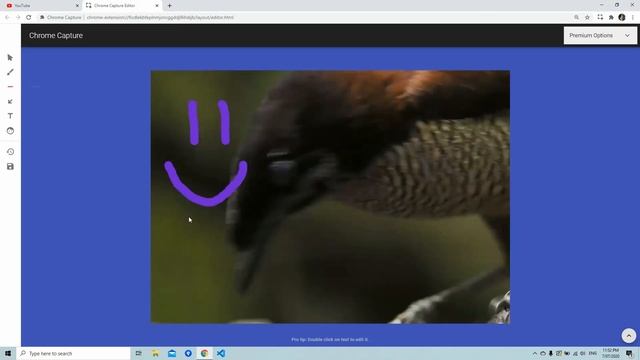Select the straight line tool
Viewport: 640px width, 360px height.
point(10,87)
